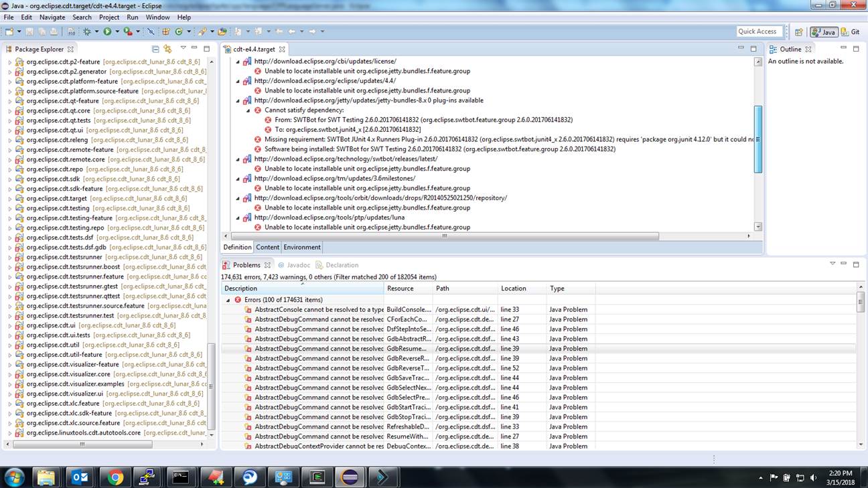
Task: Open the Package Explorer view menu arrow
Action: pos(183,49)
